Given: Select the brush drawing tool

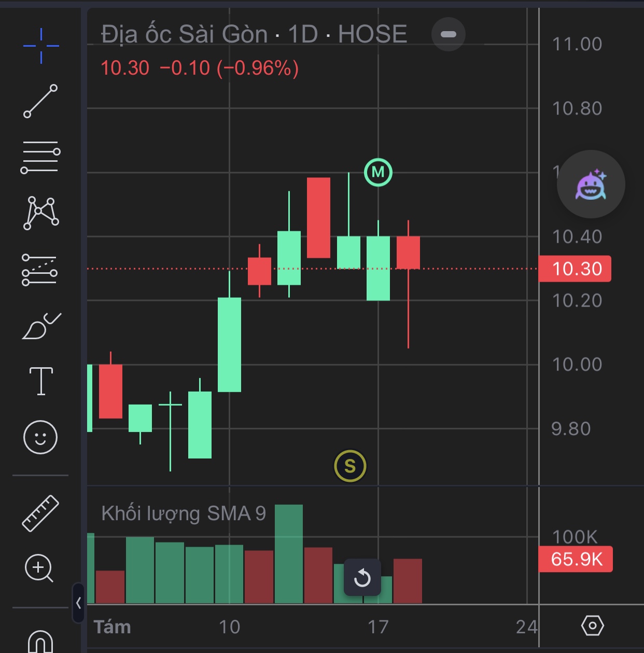Looking at the screenshot, I should tap(41, 326).
